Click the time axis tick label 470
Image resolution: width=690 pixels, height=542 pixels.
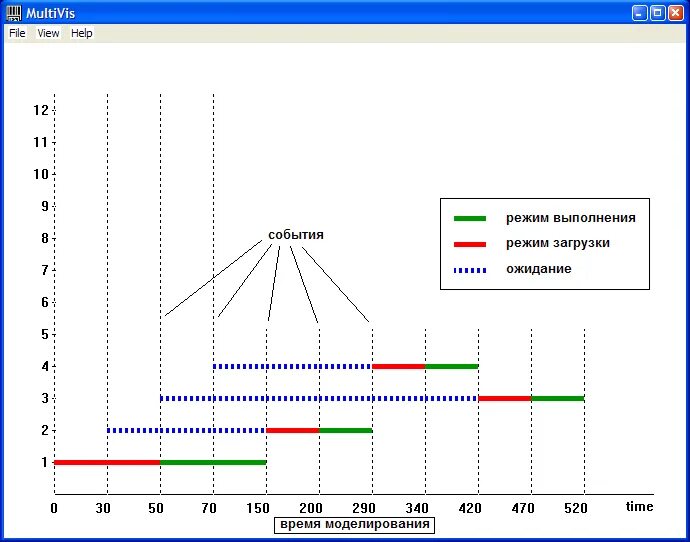(x=523, y=509)
